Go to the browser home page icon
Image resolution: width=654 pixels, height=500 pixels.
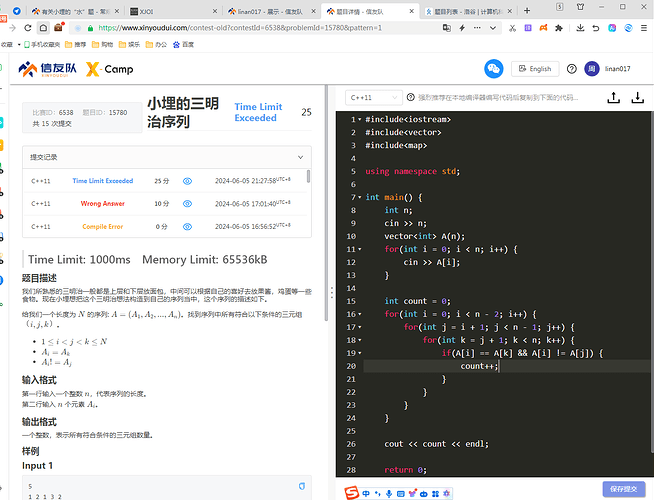point(43,28)
